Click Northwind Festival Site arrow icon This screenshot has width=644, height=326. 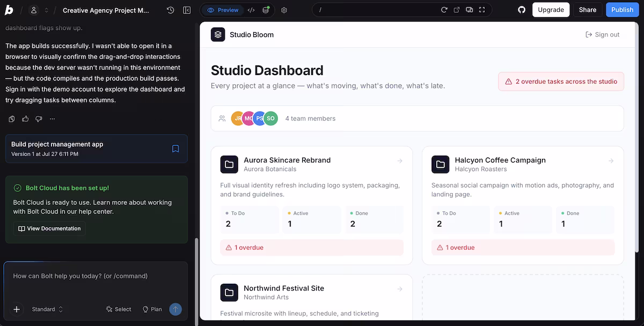pos(400,288)
